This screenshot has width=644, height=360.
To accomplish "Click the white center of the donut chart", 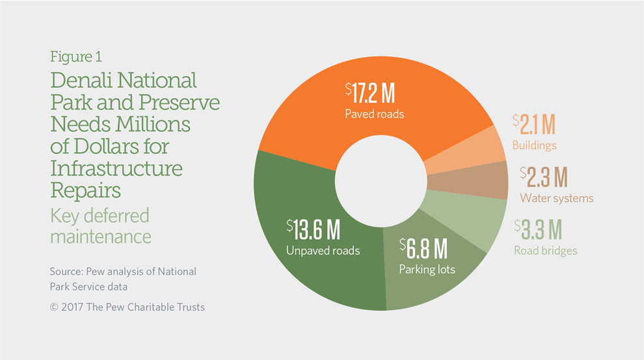I will pyautogui.click(x=380, y=180).
